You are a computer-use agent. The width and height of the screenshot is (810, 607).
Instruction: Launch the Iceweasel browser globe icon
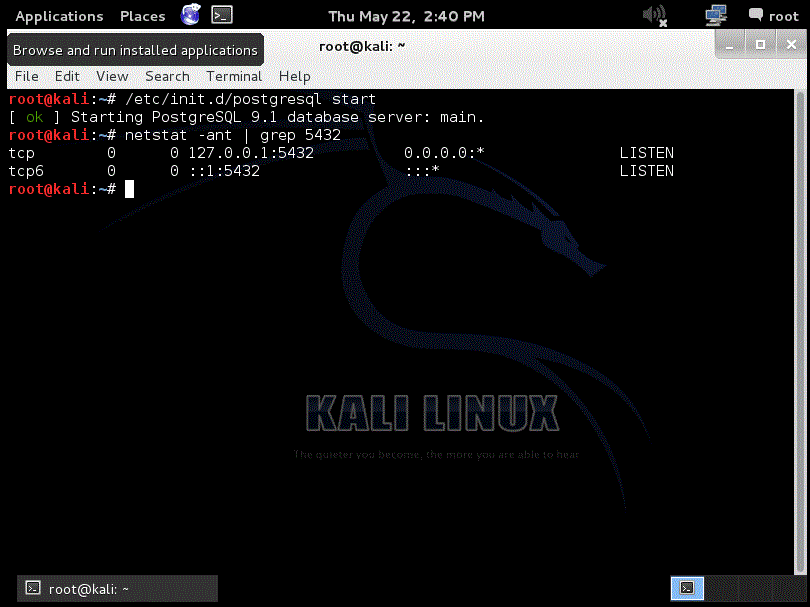click(191, 15)
